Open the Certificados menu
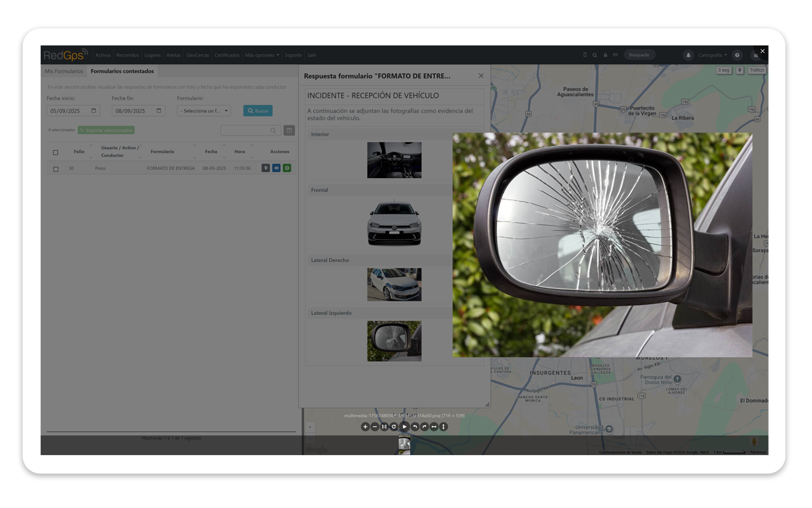This screenshot has width=812, height=508. [x=227, y=55]
